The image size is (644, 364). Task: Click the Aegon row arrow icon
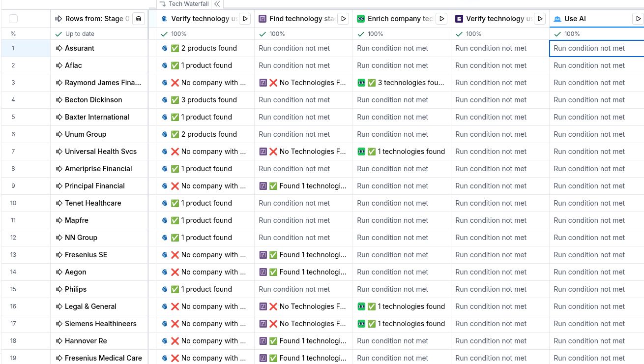(x=59, y=272)
